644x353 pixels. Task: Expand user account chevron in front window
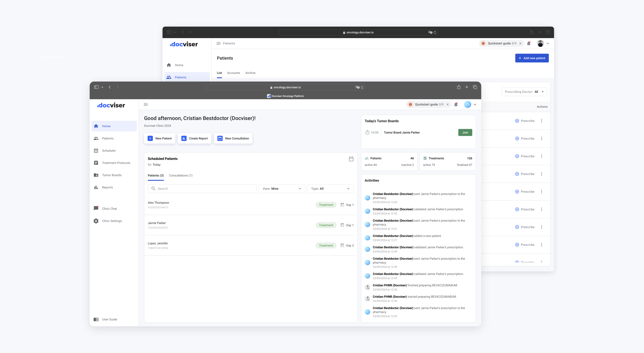point(475,104)
